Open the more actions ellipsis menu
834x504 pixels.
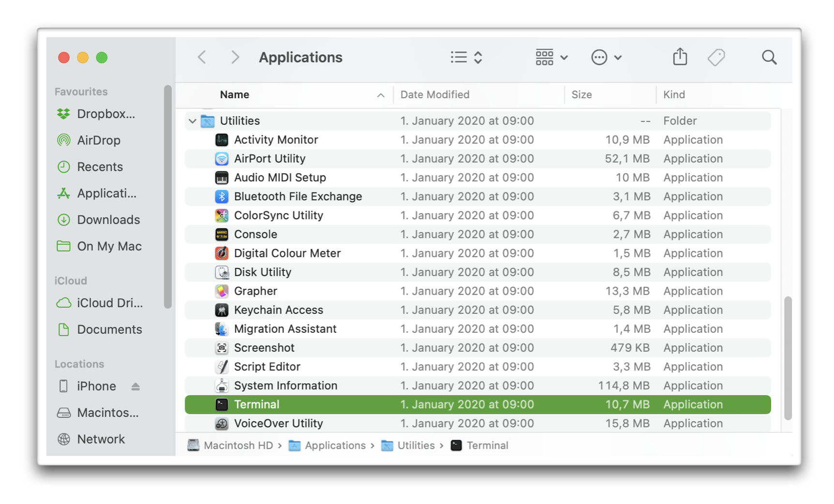(606, 57)
